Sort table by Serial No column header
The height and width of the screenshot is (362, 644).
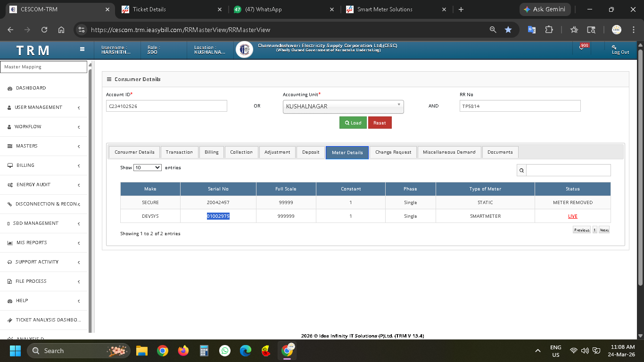click(x=218, y=189)
